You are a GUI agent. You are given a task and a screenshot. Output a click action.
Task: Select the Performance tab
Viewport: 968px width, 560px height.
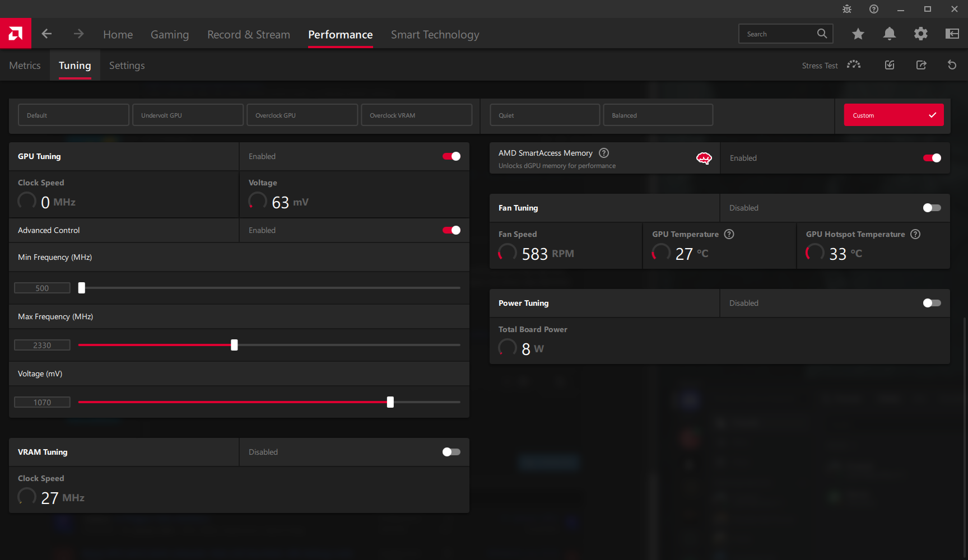[341, 35]
